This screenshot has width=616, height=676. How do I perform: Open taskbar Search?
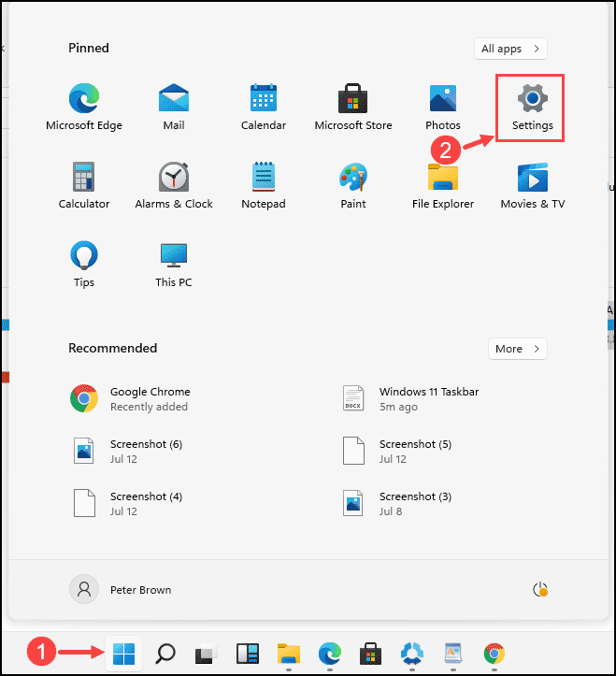[165, 654]
